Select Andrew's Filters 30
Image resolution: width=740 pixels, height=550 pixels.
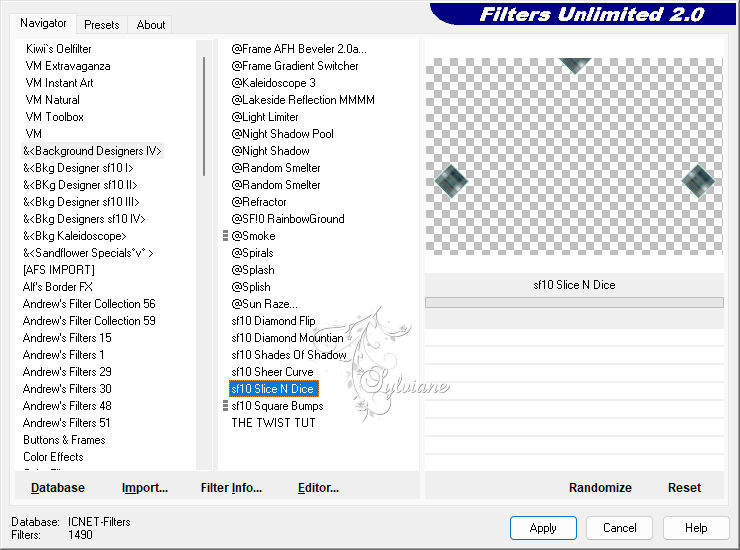tap(67, 389)
